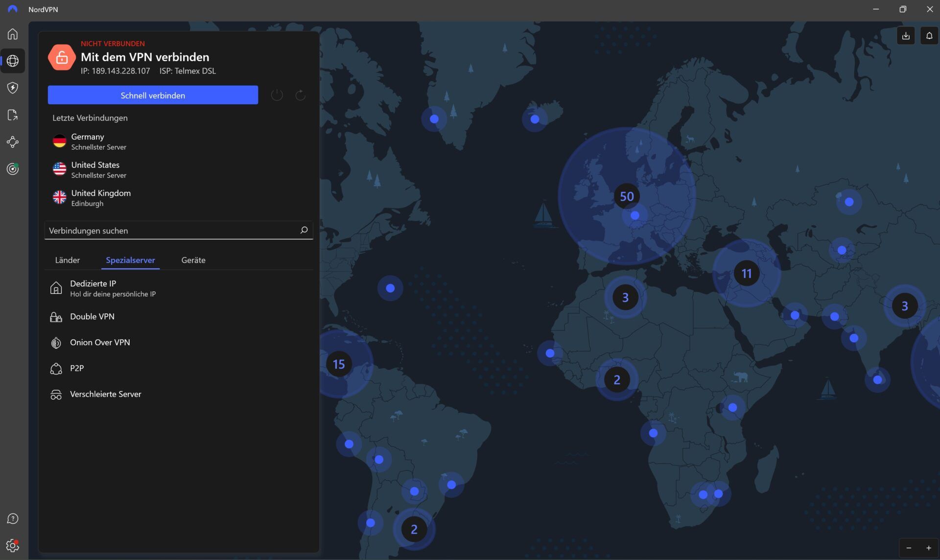Click the Double VPN icon

click(x=56, y=317)
